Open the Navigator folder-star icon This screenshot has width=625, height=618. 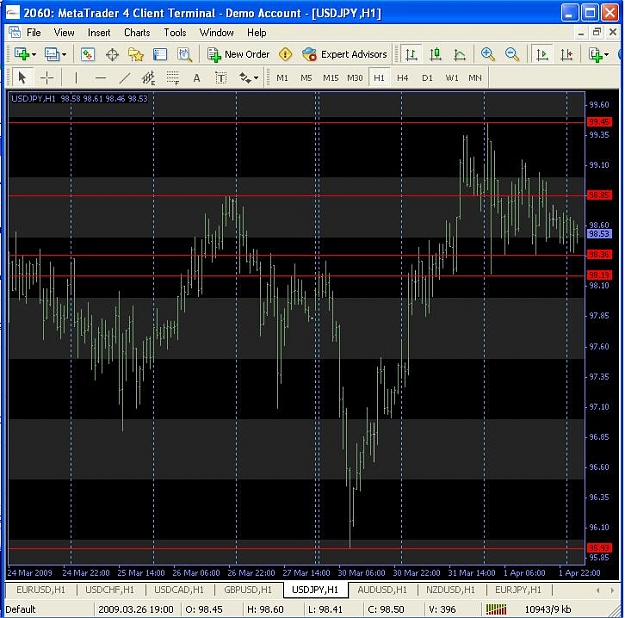pos(136,54)
